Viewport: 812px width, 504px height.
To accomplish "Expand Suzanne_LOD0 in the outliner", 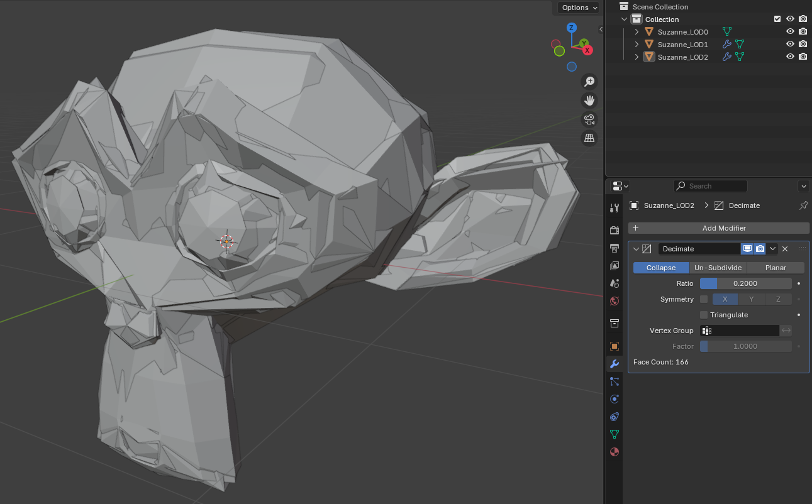I will point(637,31).
